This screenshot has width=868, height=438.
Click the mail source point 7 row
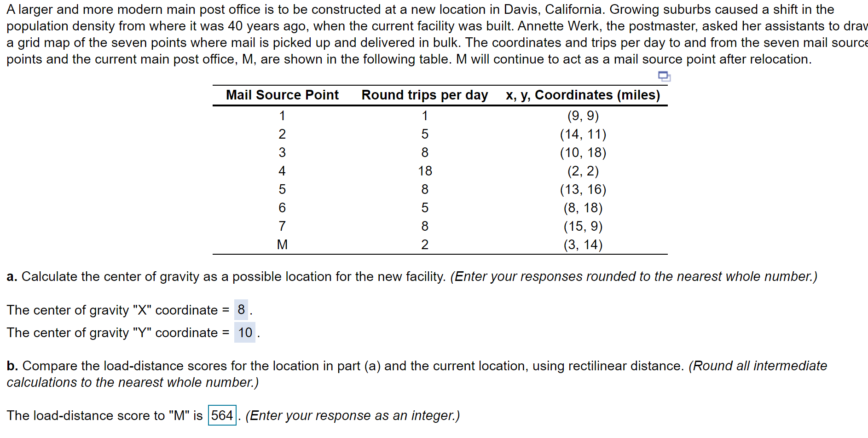(x=282, y=226)
